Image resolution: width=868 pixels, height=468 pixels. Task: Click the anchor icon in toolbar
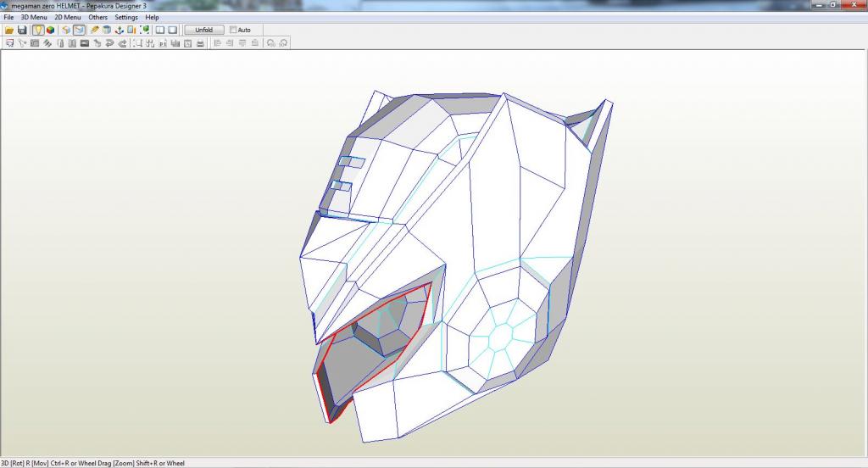119,30
